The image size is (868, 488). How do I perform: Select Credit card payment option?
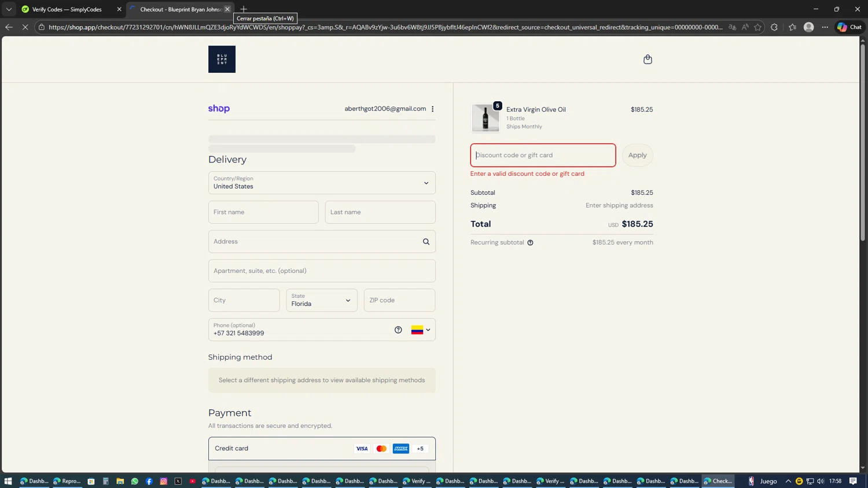(322, 449)
